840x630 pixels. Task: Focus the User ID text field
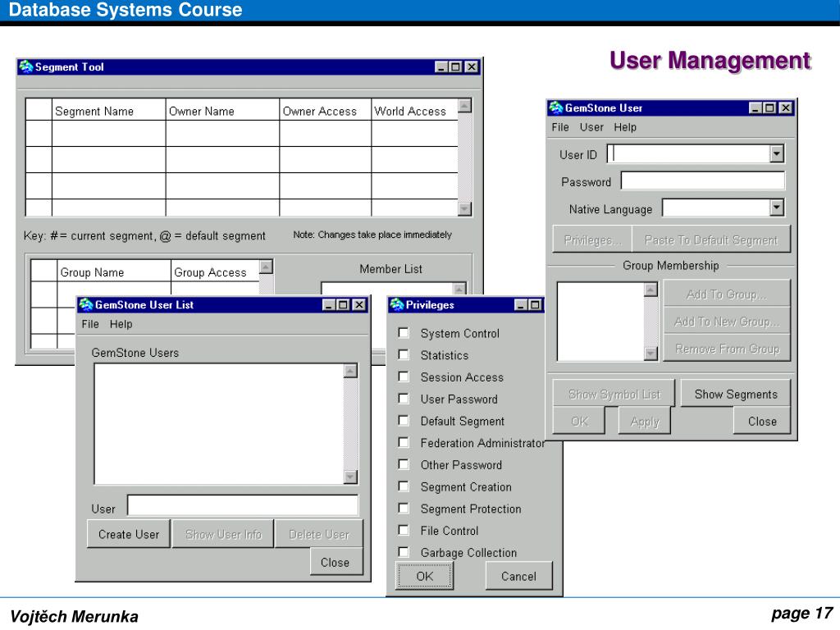[x=689, y=154]
